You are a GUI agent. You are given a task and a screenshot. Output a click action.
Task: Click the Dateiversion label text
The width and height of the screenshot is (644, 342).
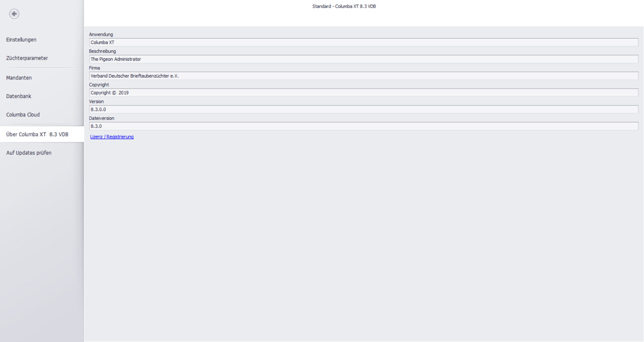point(101,118)
